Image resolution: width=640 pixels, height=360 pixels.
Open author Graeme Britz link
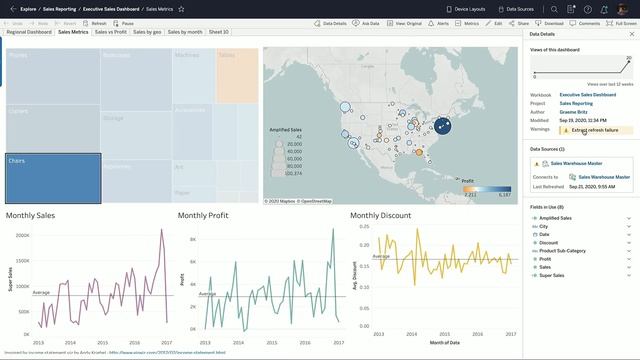click(573, 112)
